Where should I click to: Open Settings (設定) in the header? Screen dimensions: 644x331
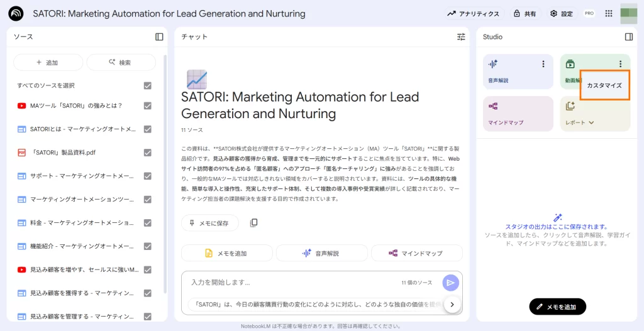pos(562,14)
